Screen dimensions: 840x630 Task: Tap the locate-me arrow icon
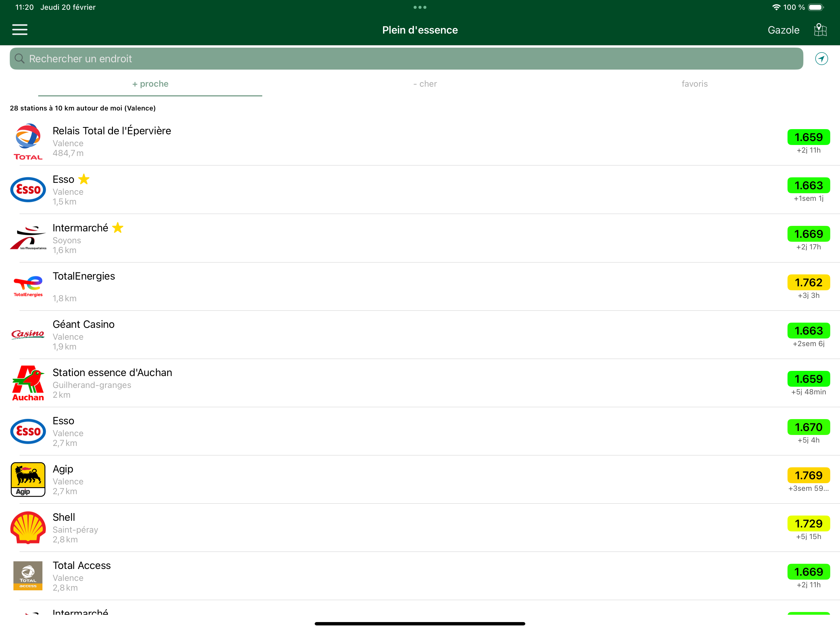(x=821, y=59)
